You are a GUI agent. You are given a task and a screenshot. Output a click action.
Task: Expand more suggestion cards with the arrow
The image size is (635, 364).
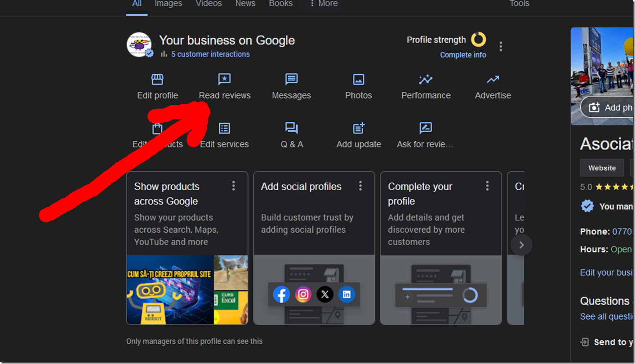521,244
